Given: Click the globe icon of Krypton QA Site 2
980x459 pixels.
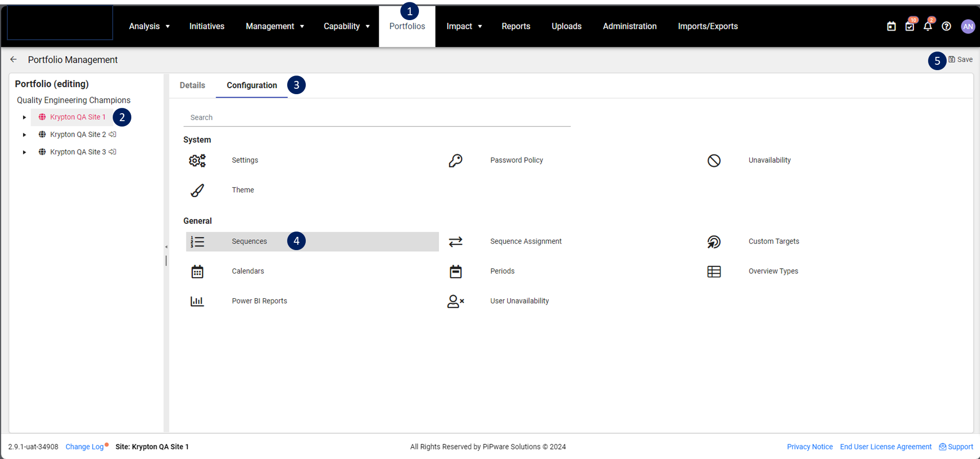Looking at the screenshot, I should pyautogui.click(x=42, y=134).
